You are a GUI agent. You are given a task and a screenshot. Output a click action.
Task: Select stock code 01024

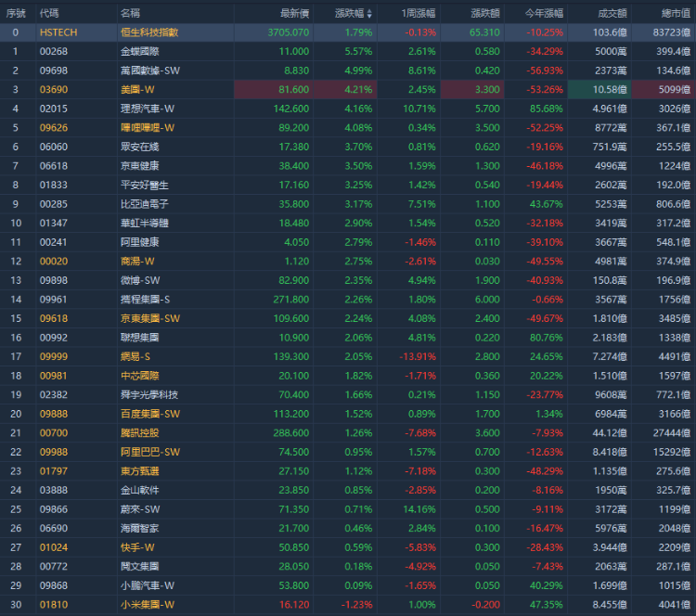54,547
